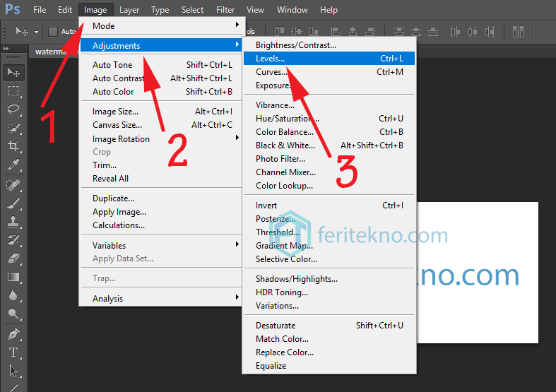Click align top edges icon in options bar
The height and width of the screenshot is (392, 556).
click(x=280, y=32)
